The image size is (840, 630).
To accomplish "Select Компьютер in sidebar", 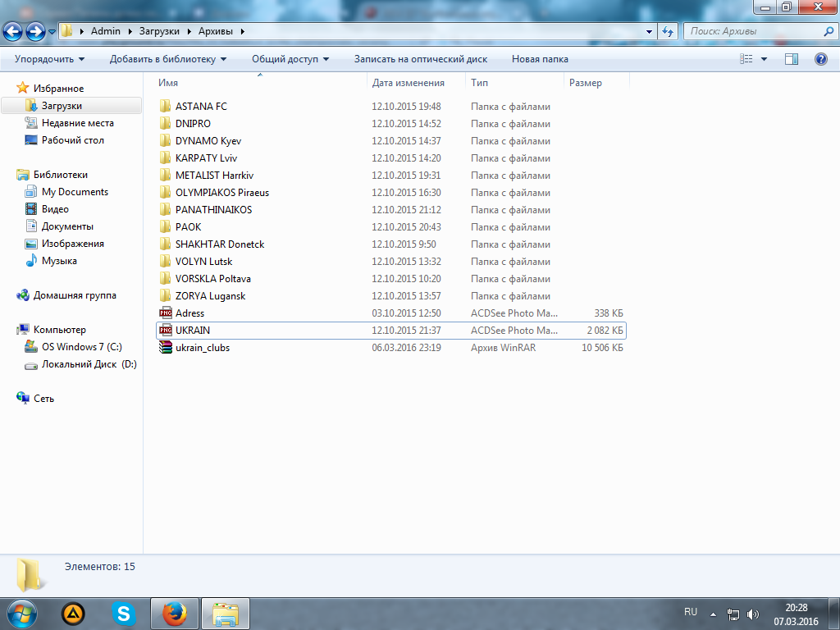I will pyautogui.click(x=59, y=330).
